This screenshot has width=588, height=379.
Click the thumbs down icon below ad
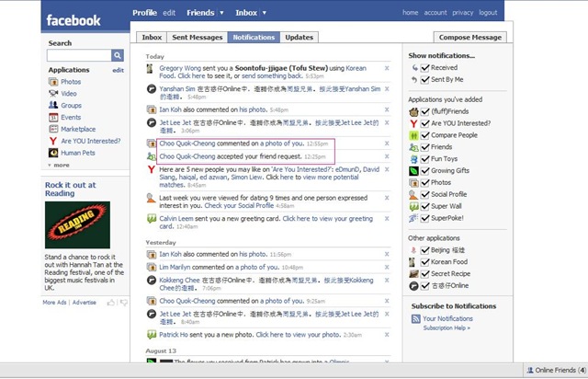click(x=123, y=302)
